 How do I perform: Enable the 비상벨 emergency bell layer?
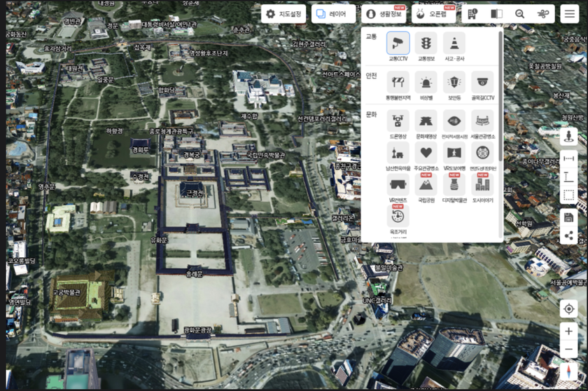point(426,83)
